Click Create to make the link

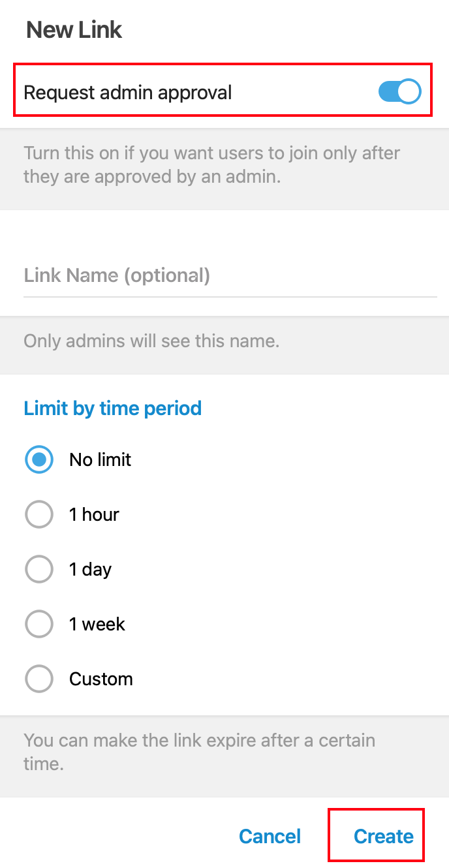click(383, 836)
